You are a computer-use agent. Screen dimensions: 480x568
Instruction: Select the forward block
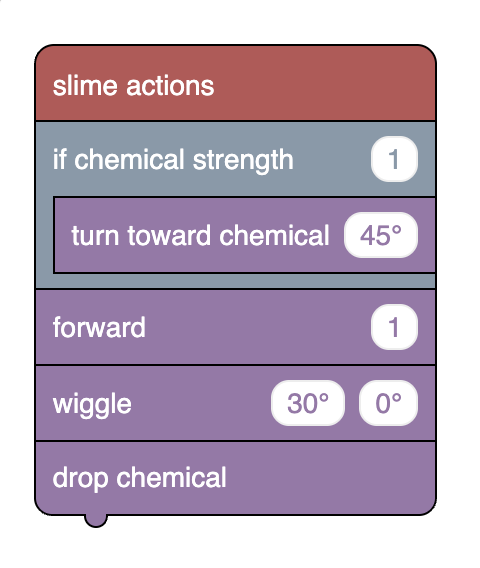(235, 327)
